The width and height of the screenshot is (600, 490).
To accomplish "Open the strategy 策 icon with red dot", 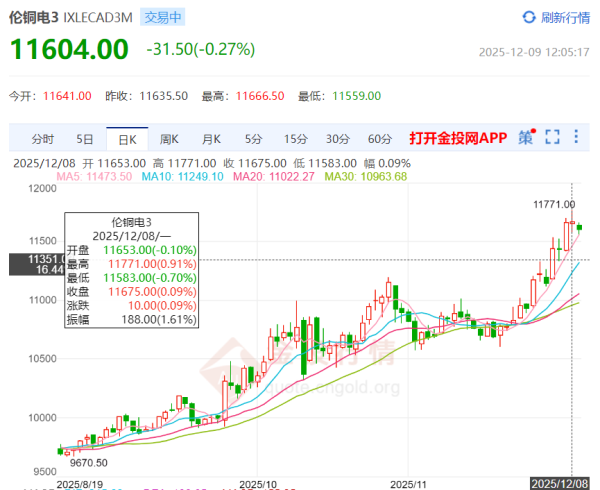I will (x=527, y=137).
